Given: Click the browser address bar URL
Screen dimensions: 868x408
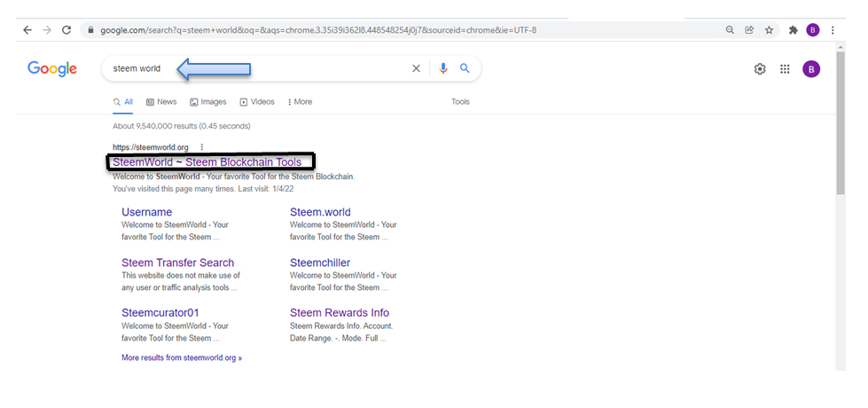Looking at the screenshot, I should coord(318,30).
